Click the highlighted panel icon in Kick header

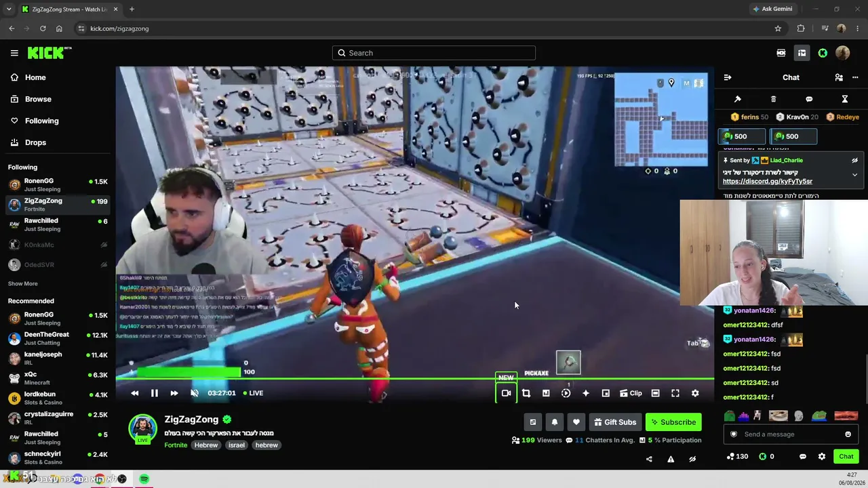(802, 53)
